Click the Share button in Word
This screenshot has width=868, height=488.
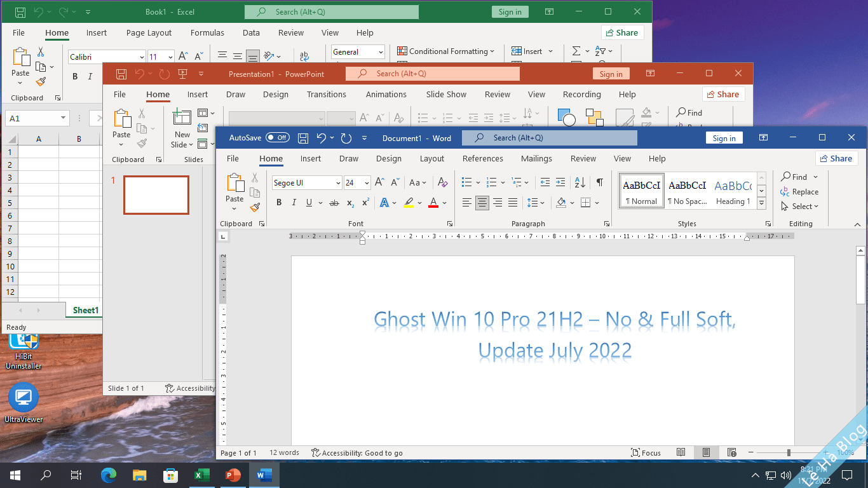click(836, 159)
